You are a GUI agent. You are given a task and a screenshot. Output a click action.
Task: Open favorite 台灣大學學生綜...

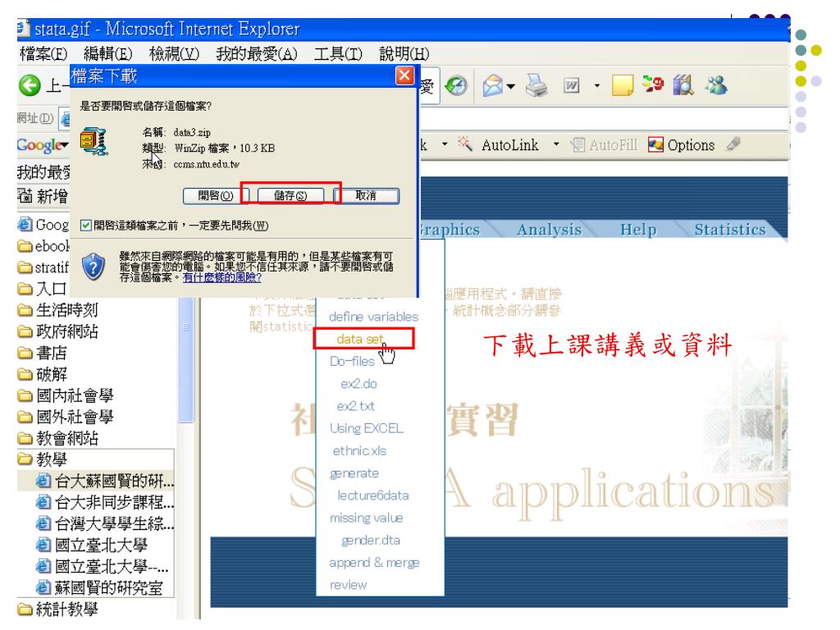(105, 523)
